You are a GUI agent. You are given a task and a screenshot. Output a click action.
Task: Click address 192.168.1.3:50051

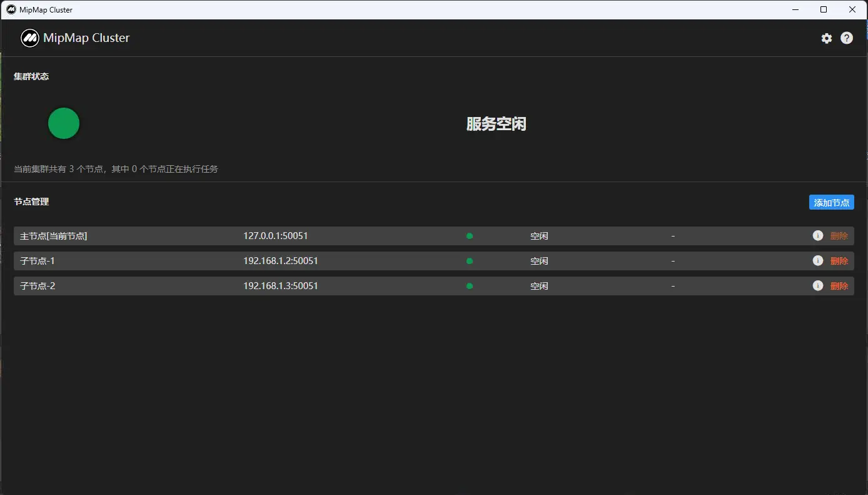tap(281, 286)
